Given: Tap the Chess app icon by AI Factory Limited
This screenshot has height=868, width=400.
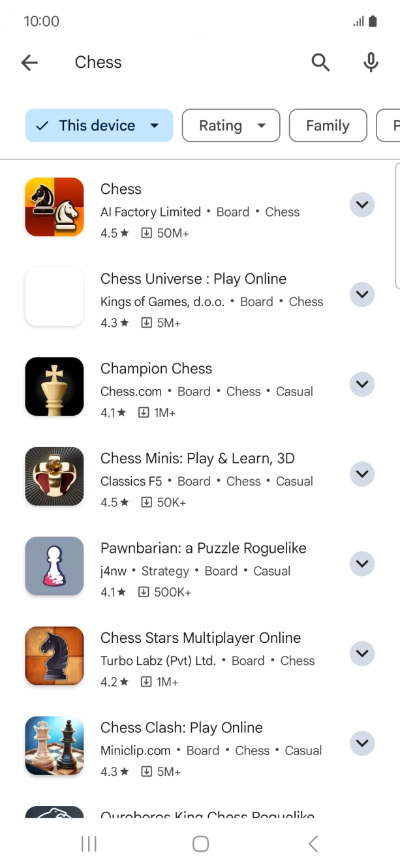Looking at the screenshot, I should pos(54,206).
